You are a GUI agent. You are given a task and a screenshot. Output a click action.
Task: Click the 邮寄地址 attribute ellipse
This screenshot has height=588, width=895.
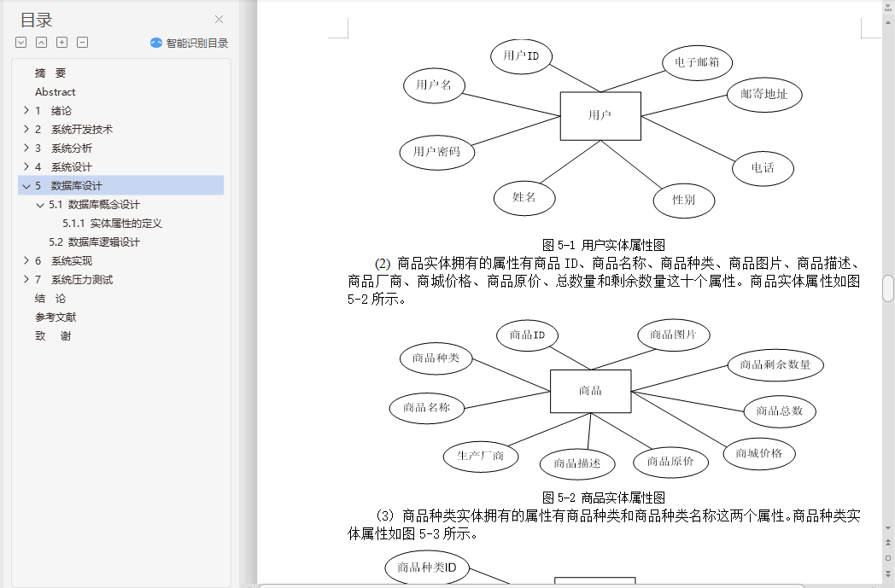(x=764, y=94)
